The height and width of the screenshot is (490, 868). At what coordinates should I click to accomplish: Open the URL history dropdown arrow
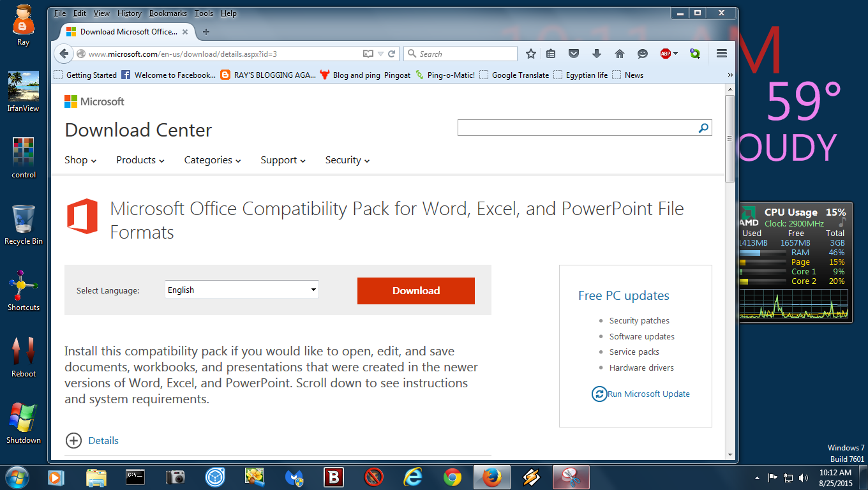(x=380, y=54)
